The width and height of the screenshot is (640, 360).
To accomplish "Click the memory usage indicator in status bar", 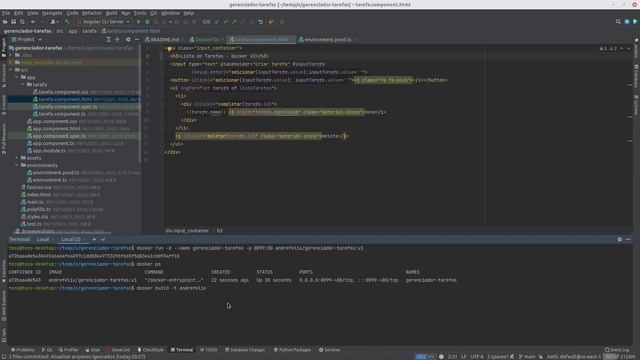I will pos(619,357).
